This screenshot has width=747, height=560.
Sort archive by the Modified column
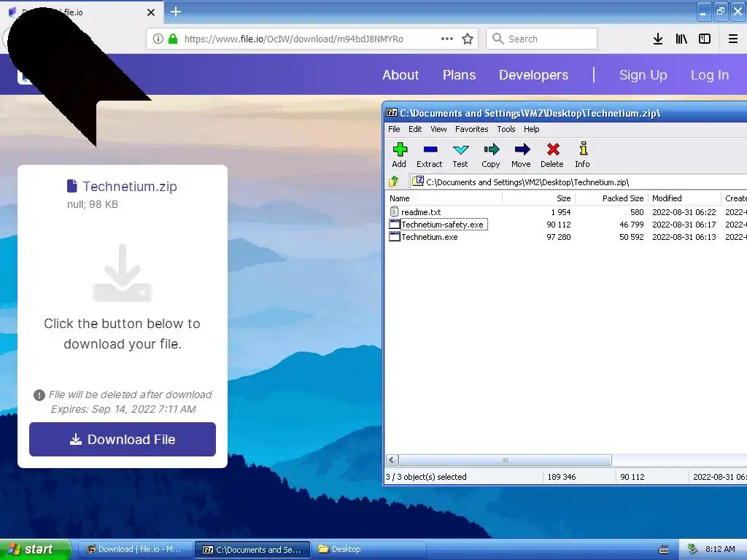click(x=684, y=198)
